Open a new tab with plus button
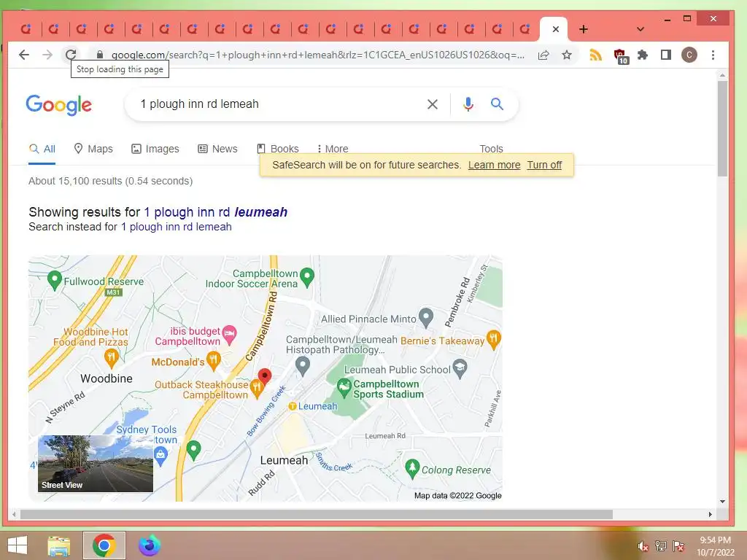This screenshot has height=560, width=747. [583, 29]
